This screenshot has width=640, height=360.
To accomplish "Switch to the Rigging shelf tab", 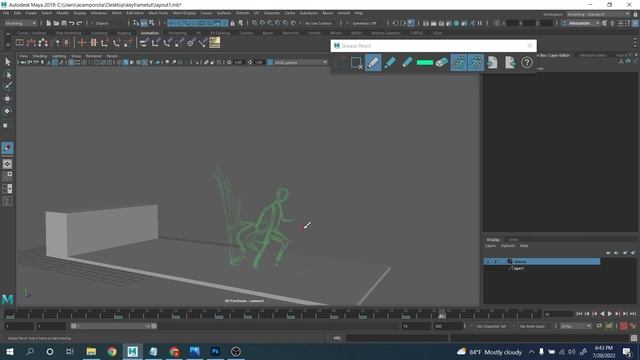I will click(x=124, y=33).
